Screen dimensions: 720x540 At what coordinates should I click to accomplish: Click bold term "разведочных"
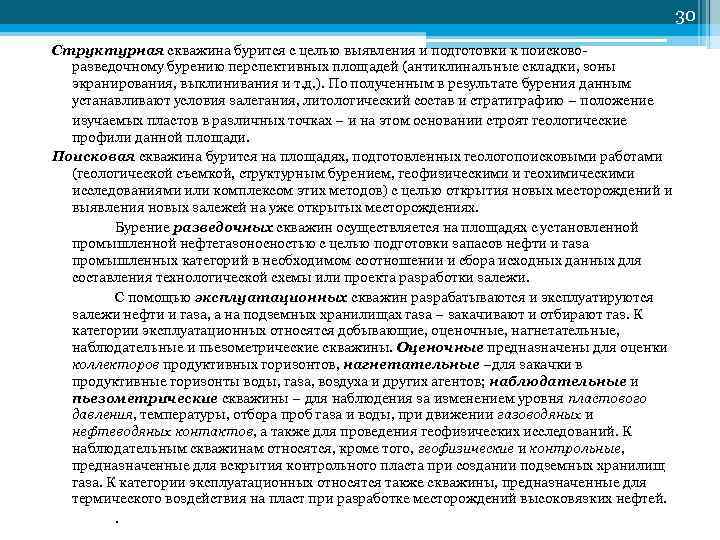tap(223, 228)
